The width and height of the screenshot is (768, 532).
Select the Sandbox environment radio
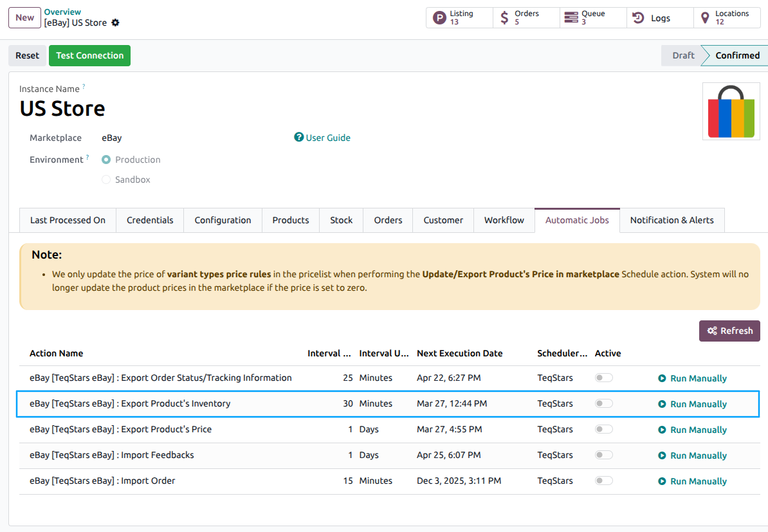105,179
